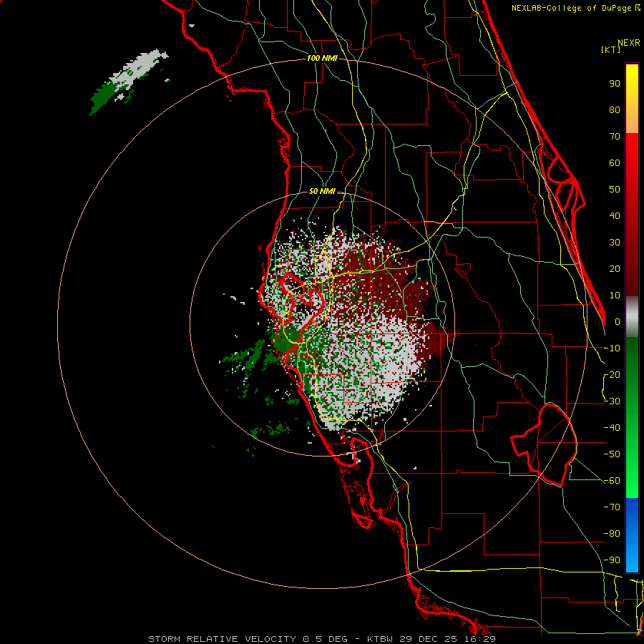Click the "KTBW" radar site identifier
Image resolution: width=644 pixels, height=644 pixels.
[x=381, y=639]
